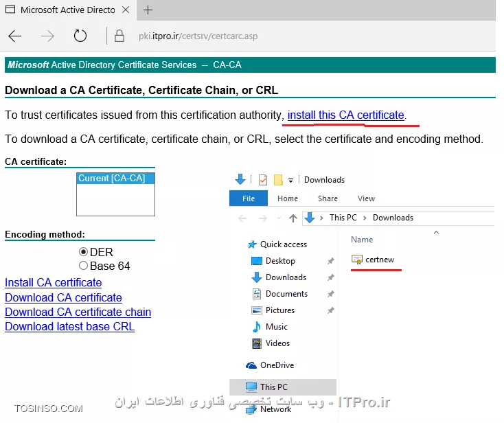Click the Downloads arrow icon in the Explorer address bar
Screen dimensions: 504x423
pos(310,218)
